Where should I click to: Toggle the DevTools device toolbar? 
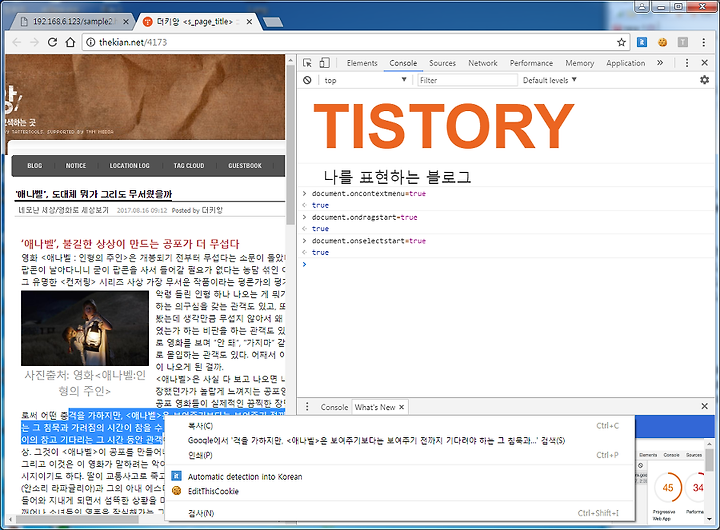pyautogui.click(x=325, y=63)
